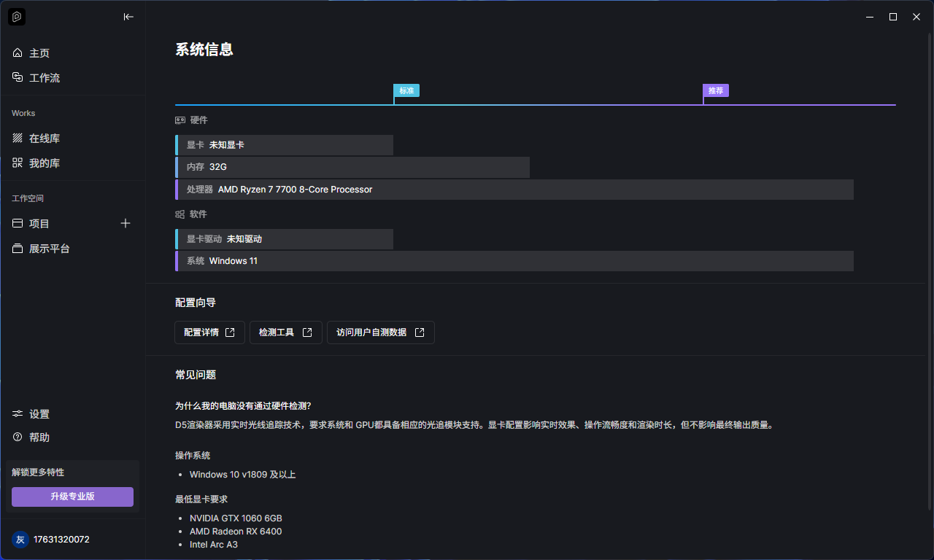Screen dimensions: 934x560
Task: Click the D5 logo icon in top-left
Action: 17,17
